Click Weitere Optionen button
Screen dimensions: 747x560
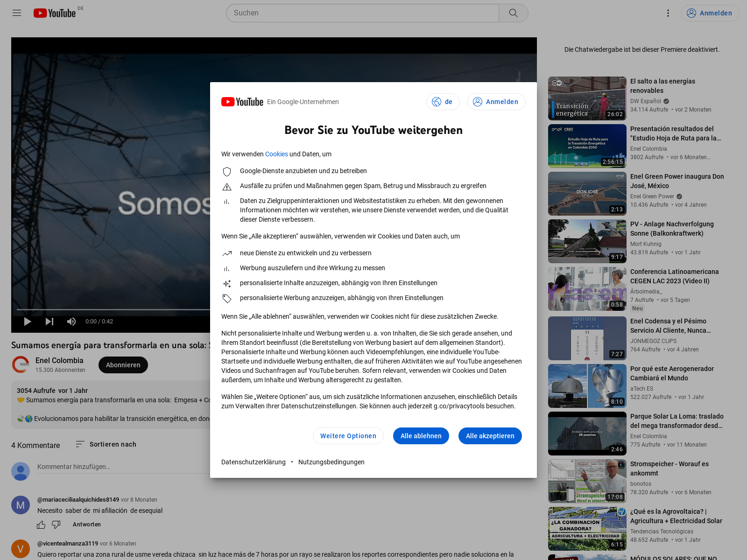click(348, 436)
